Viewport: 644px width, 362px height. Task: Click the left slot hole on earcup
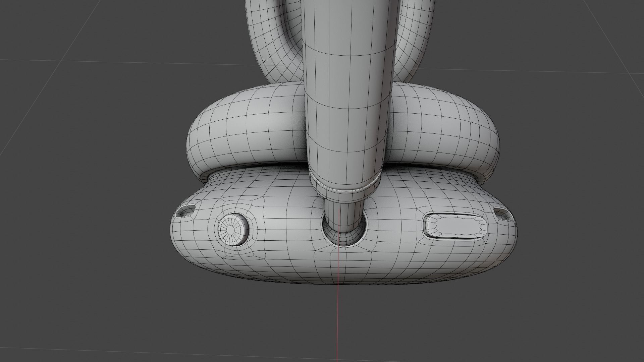(x=185, y=210)
